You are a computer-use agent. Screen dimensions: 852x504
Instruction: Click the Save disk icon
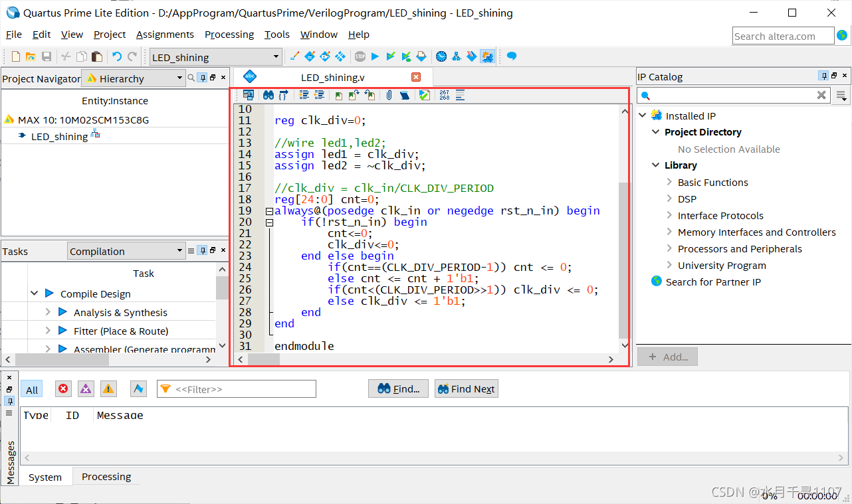coord(47,56)
